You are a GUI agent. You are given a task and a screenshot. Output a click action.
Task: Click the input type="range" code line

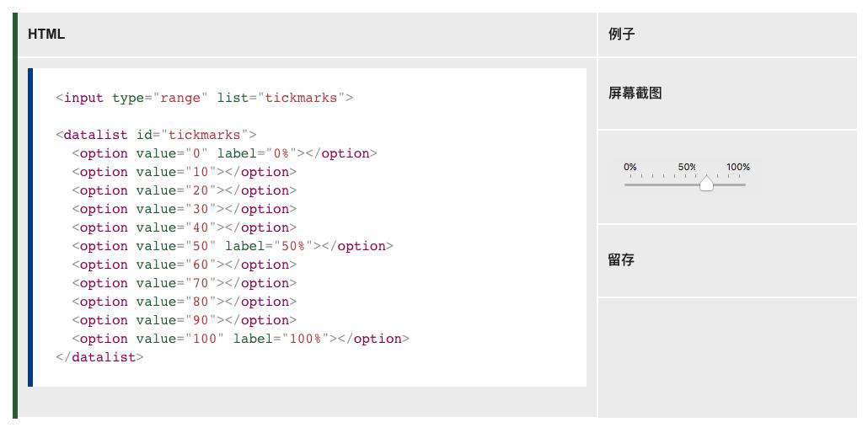(x=204, y=98)
